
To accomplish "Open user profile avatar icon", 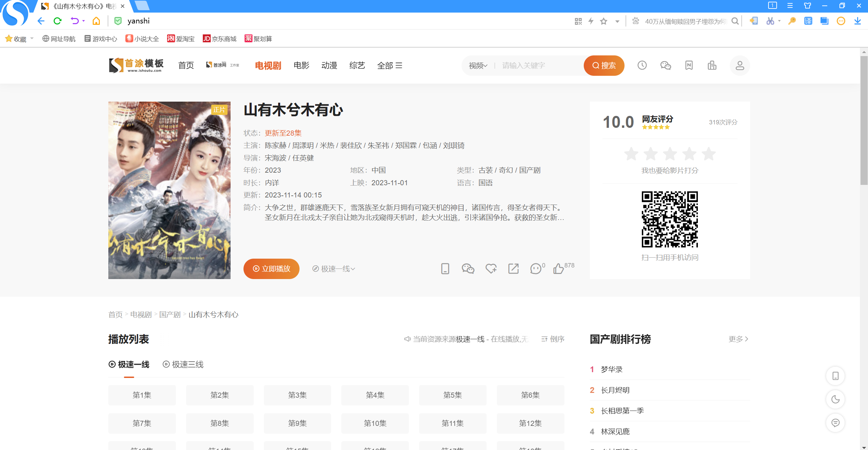I will point(740,65).
